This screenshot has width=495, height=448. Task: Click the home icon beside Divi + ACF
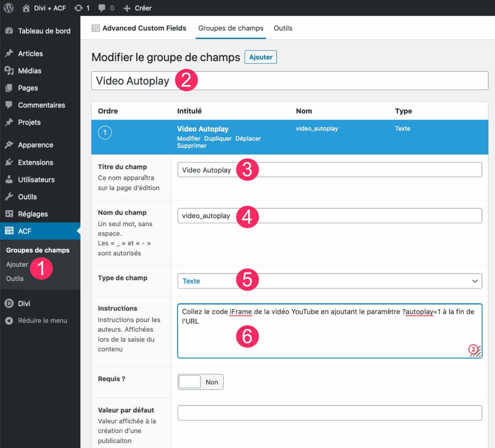click(x=26, y=8)
